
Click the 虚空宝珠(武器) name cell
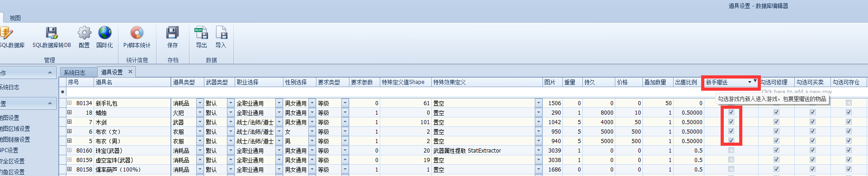point(132,160)
